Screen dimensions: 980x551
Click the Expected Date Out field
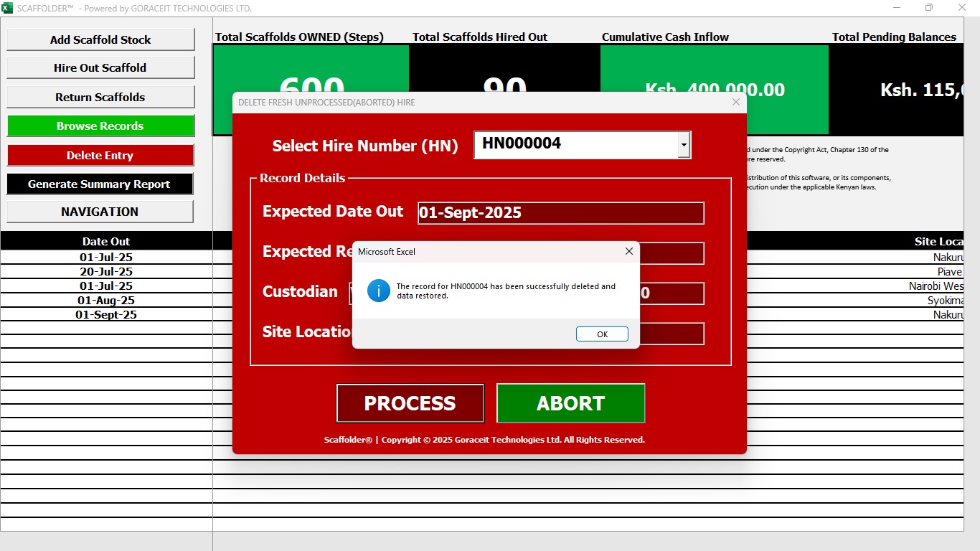[x=560, y=213]
